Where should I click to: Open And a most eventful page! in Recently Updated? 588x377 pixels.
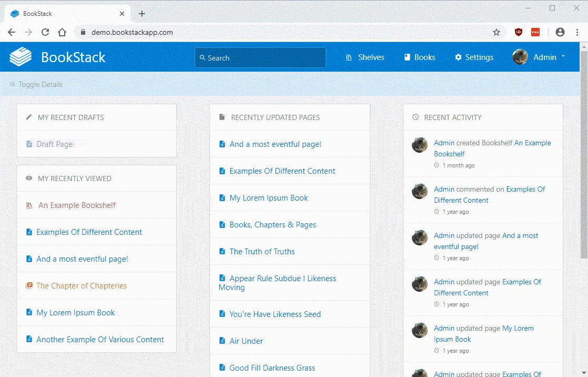point(275,144)
